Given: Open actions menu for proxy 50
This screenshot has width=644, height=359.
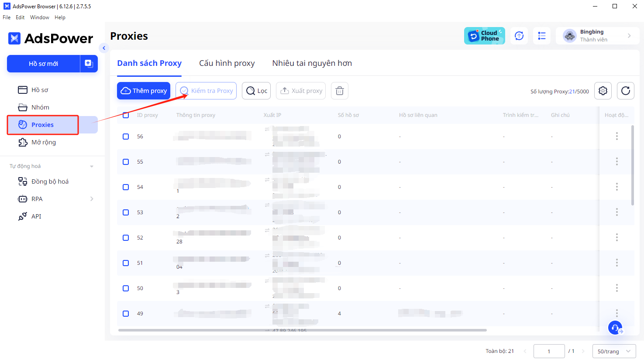Looking at the screenshot, I should pyautogui.click(x=617, y=288).
